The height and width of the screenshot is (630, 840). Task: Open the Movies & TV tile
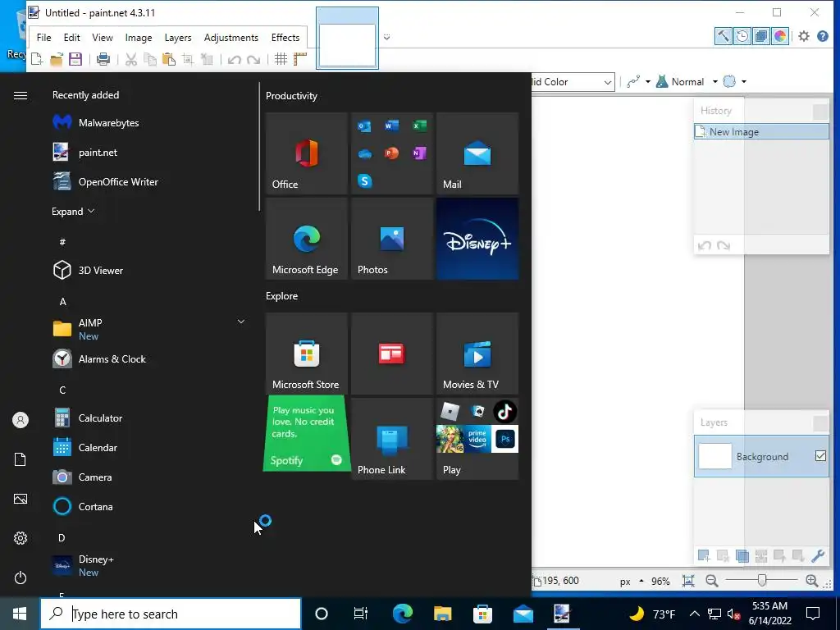coord(477,354)
